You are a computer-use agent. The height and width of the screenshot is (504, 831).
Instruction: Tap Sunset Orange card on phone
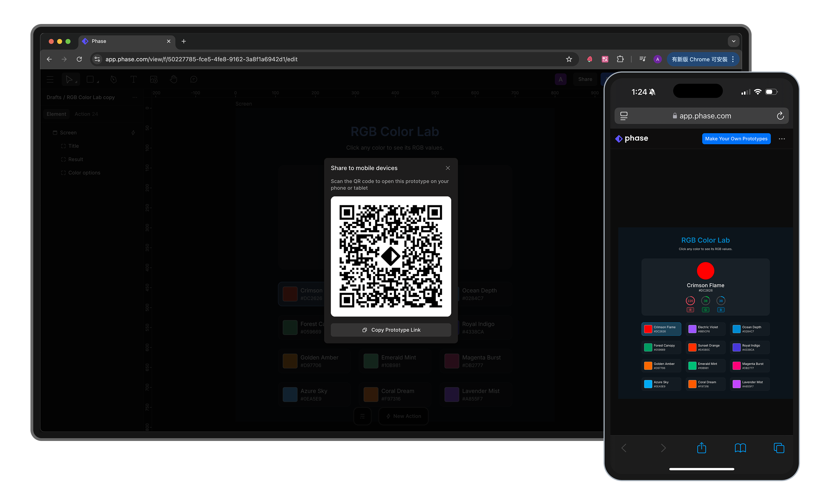point(705,348)
